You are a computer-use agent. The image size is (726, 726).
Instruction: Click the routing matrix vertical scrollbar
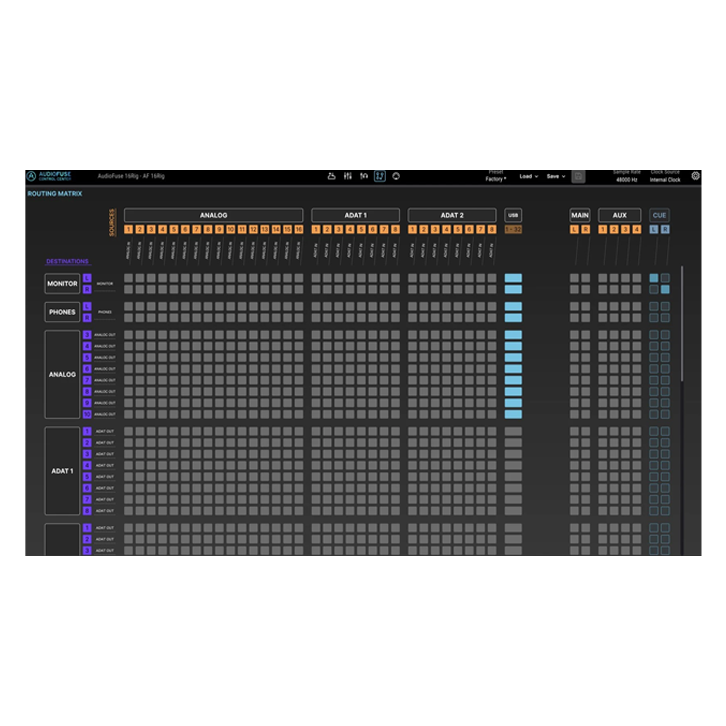(x=682, y=323)
